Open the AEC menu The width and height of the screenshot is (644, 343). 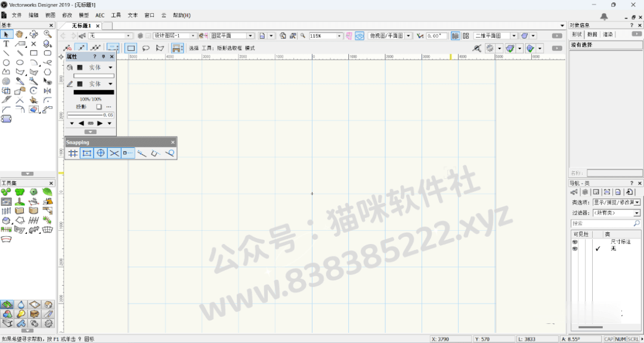[100, 15]
